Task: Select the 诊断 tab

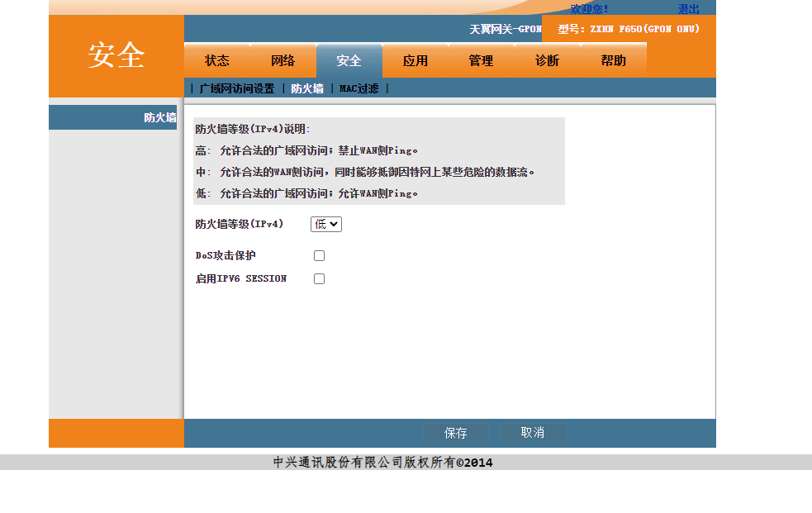Action: click(546, 60)
